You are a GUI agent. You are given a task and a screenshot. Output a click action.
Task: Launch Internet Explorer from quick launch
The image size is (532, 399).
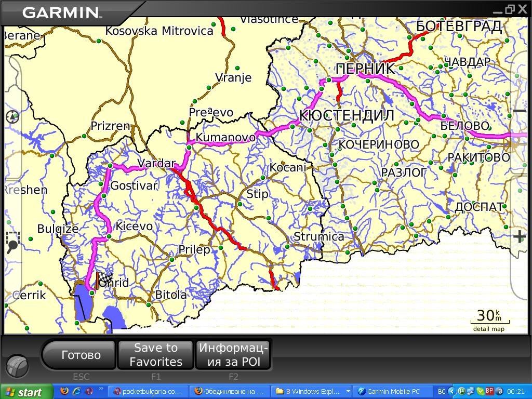coord(77,391)
